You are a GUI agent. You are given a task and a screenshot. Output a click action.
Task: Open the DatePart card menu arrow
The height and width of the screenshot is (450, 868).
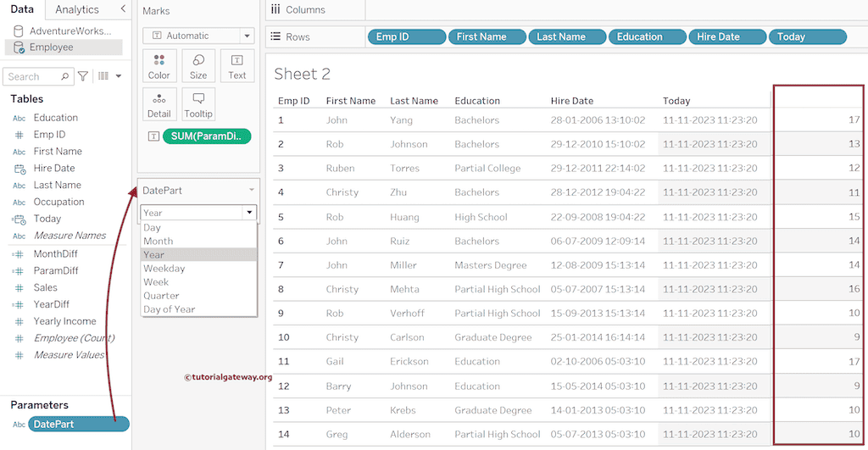click(251, 191)
